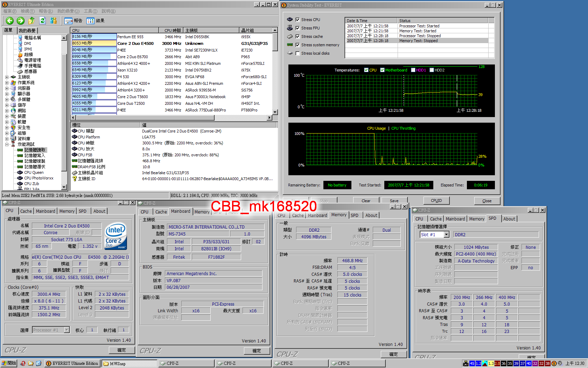Click the folder Up level icon
This screenshot has height=368, width=588.
tap(31, 21)
